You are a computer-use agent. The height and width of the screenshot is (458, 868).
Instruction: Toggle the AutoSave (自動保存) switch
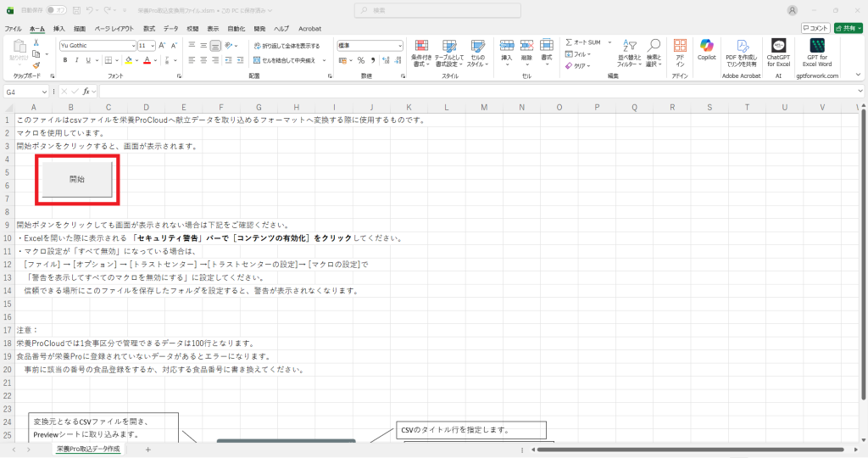[x=57, y=10]
